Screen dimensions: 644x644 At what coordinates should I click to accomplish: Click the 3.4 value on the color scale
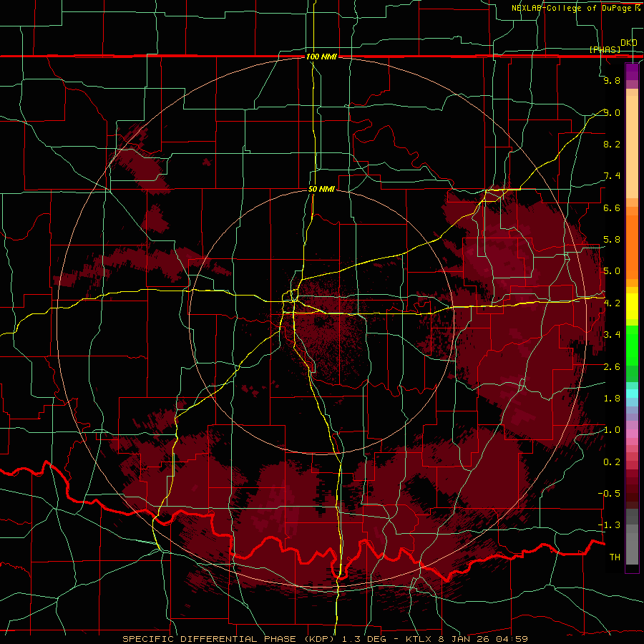pyautogui.click(x=612, y=335)
